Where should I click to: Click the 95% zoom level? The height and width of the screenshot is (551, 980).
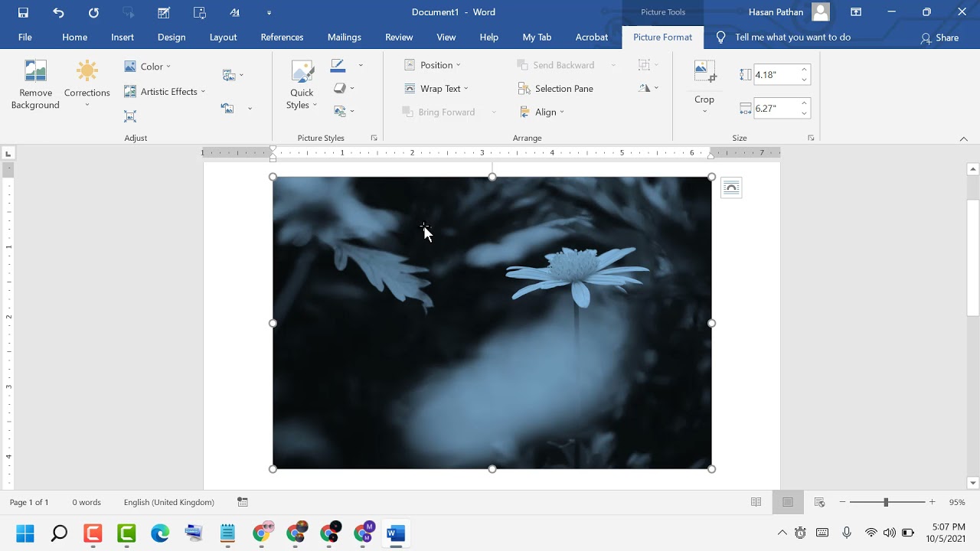pos(957,502)
